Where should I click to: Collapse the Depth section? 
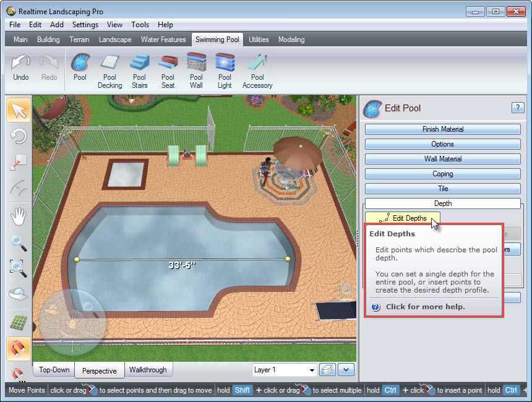pyautogui.click(x=443, y=203)
